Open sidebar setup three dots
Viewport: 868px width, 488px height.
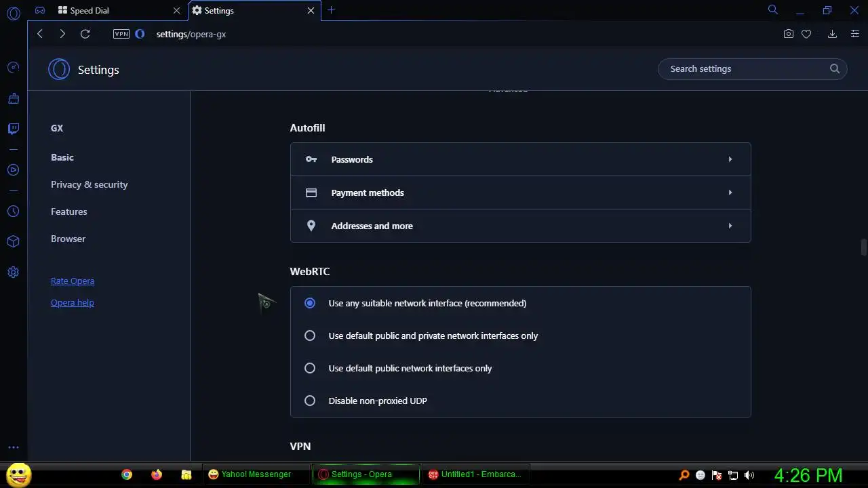13,447
